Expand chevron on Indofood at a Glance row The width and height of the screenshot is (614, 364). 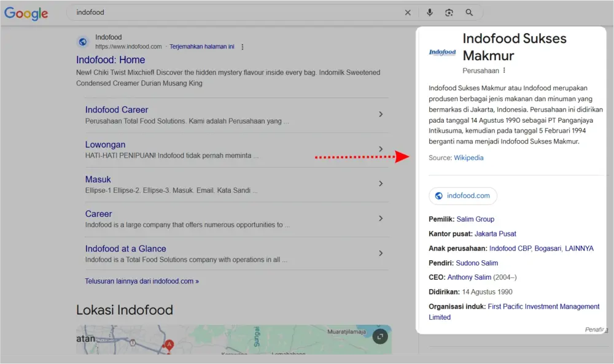[x=381, y=254]
